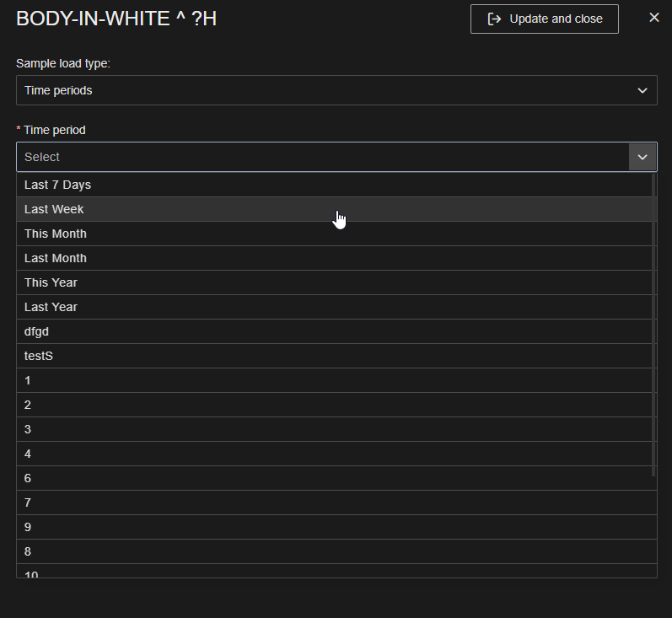
Task: Pick option 3 from the list
Action: [x=28, y=429]
